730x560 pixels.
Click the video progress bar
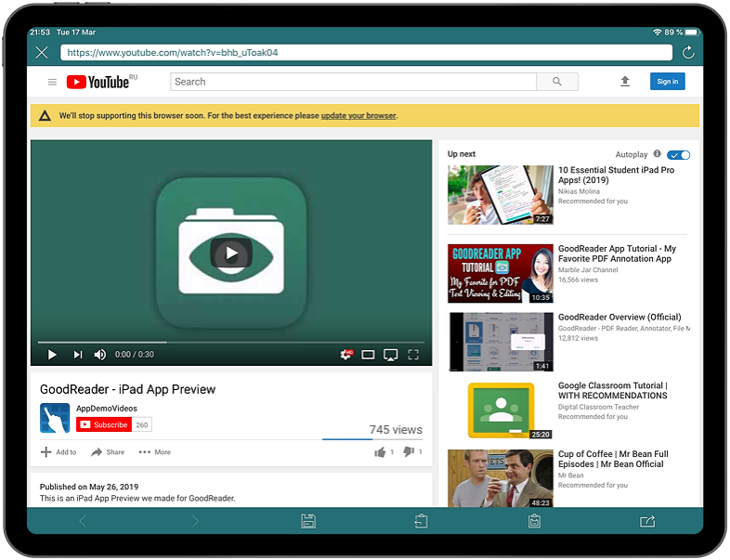[231, 342]
